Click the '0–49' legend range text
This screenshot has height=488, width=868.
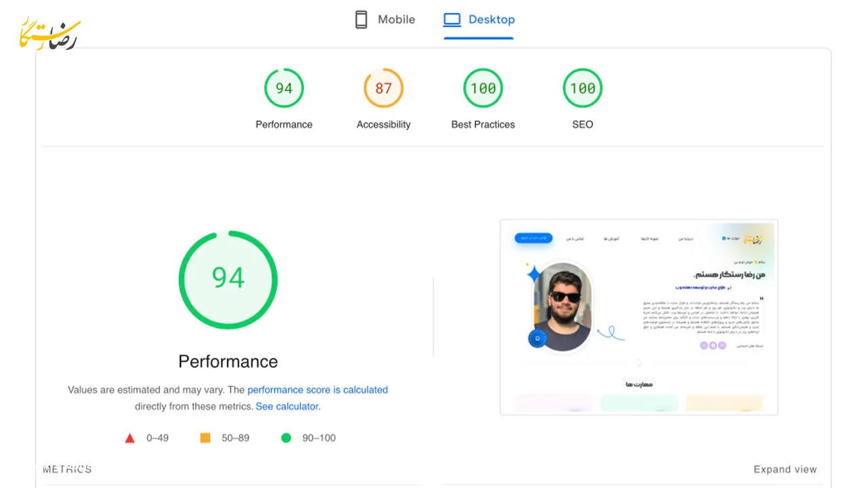(157, 438)
